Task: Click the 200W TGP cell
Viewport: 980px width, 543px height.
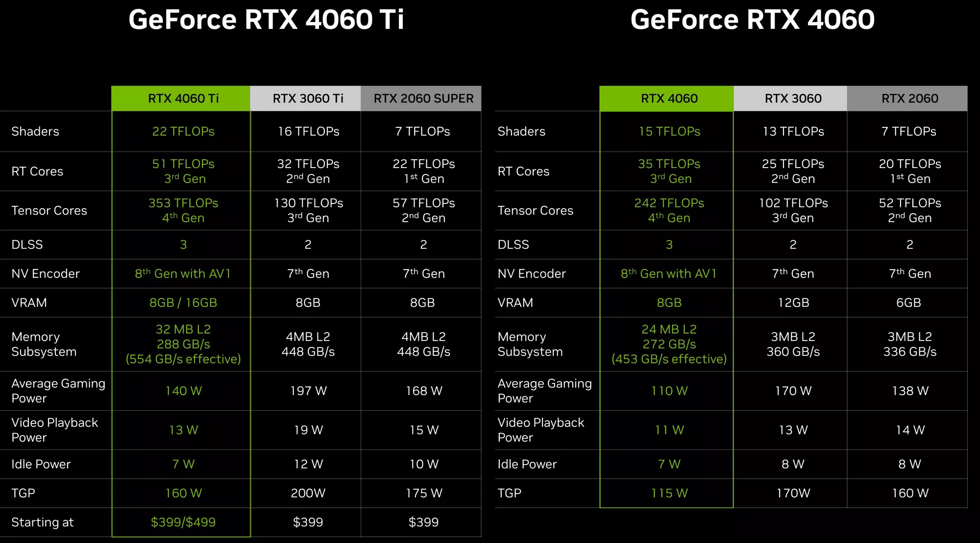Action: pos(308,493)
